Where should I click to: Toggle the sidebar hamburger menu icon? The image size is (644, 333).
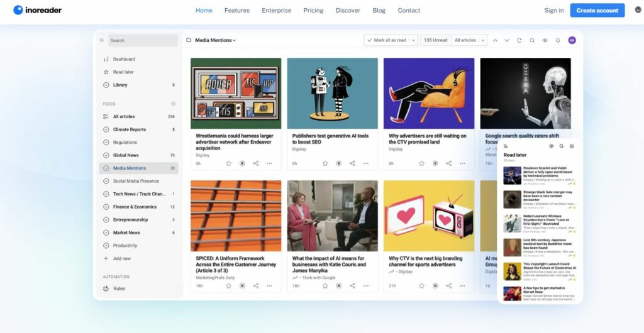tap(102, 40)
